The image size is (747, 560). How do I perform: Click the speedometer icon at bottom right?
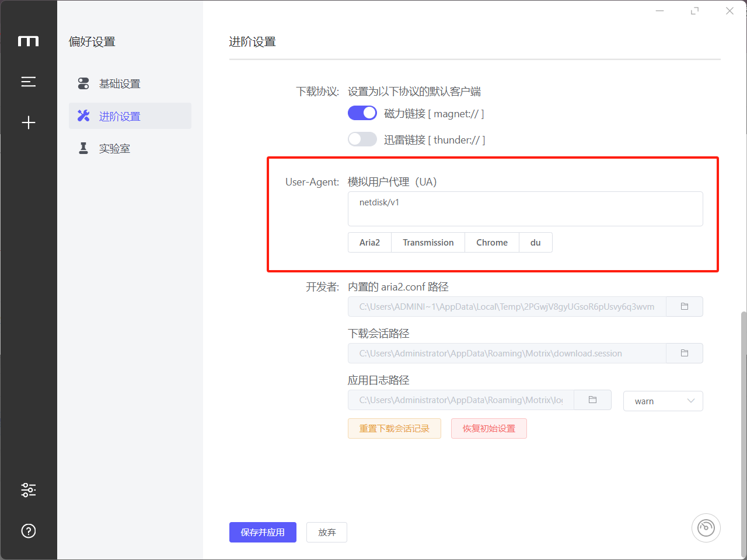706,528
